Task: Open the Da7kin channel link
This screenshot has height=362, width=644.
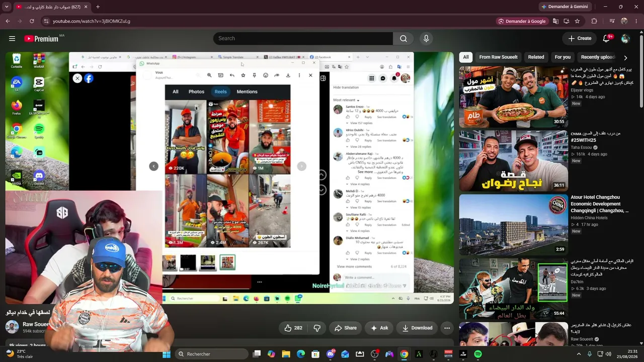Action: tap(578, 282)
